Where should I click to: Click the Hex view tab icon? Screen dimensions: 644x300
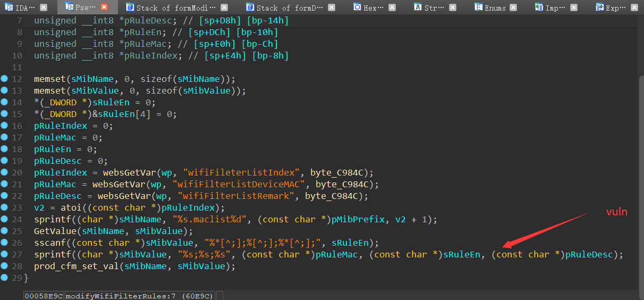pos(357,7)
